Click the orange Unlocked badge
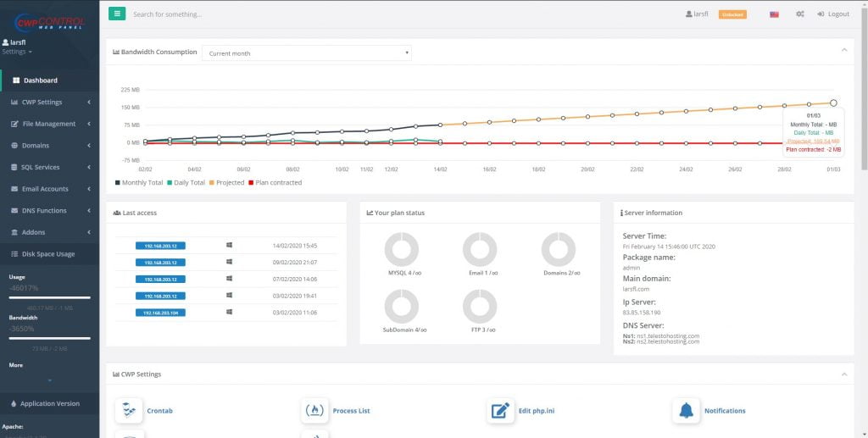 732,14
